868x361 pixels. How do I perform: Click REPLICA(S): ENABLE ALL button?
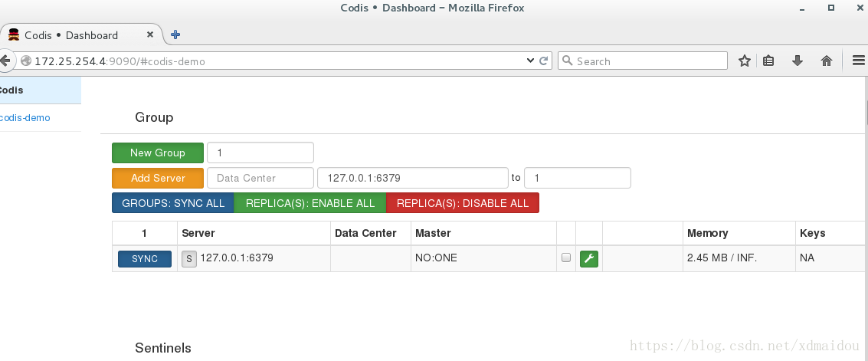click(x=310, y=203)
